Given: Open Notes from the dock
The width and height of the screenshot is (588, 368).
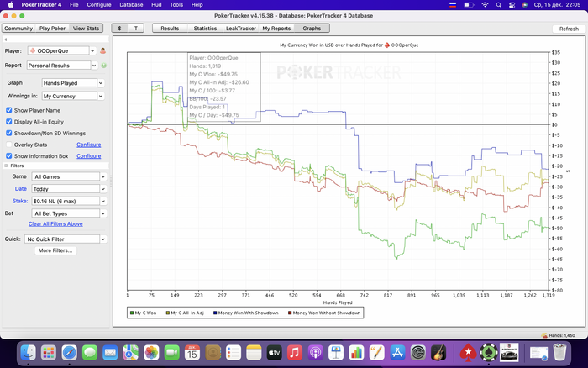Looking at the screenshot, I should click(254, 353).
